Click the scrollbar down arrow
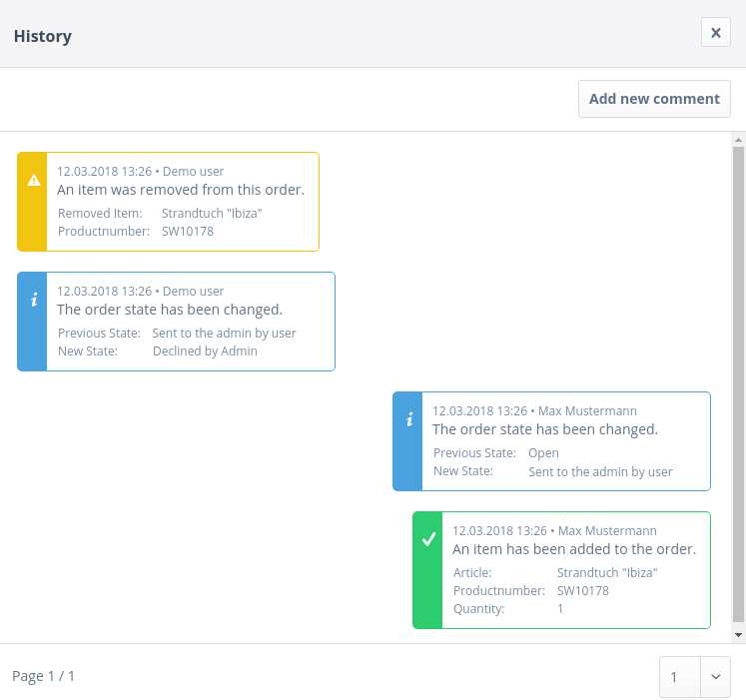This screenshot has width=746, height=700. click(738, 634)
